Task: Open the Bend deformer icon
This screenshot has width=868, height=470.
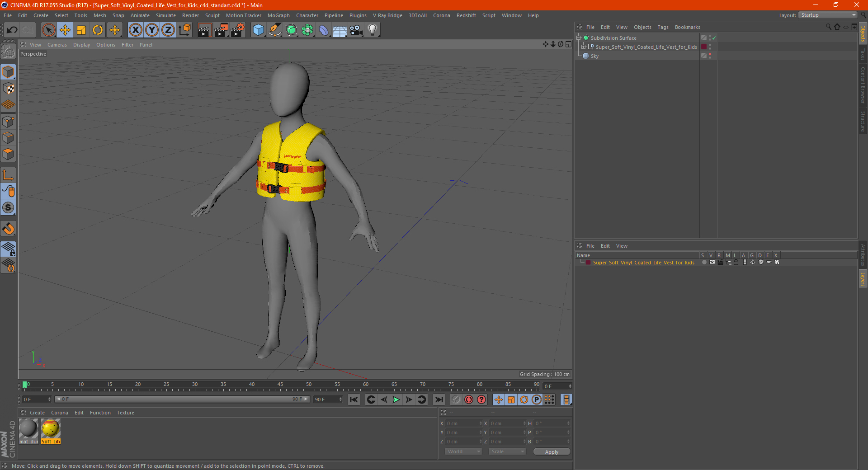Action: click(x=324, y=30)
